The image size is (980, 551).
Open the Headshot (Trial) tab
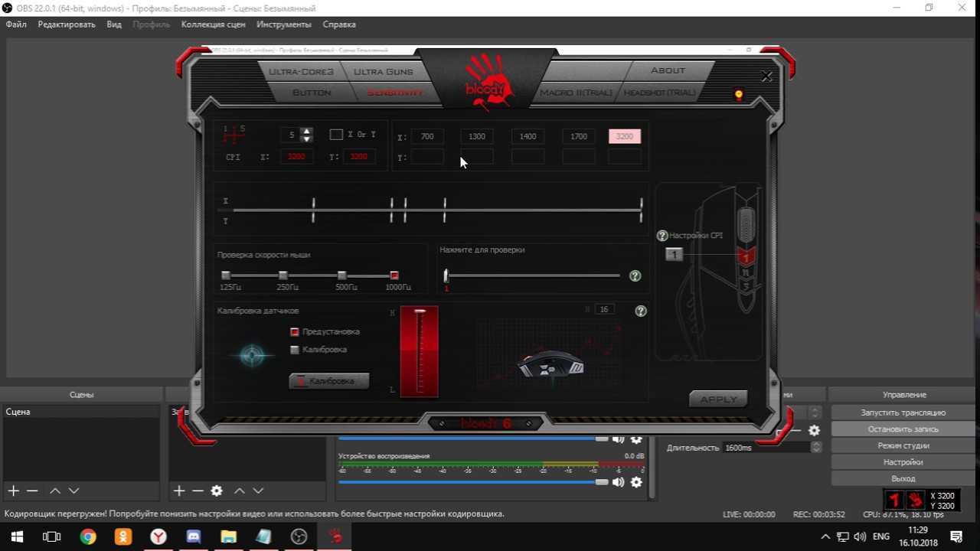click(659, 93)
